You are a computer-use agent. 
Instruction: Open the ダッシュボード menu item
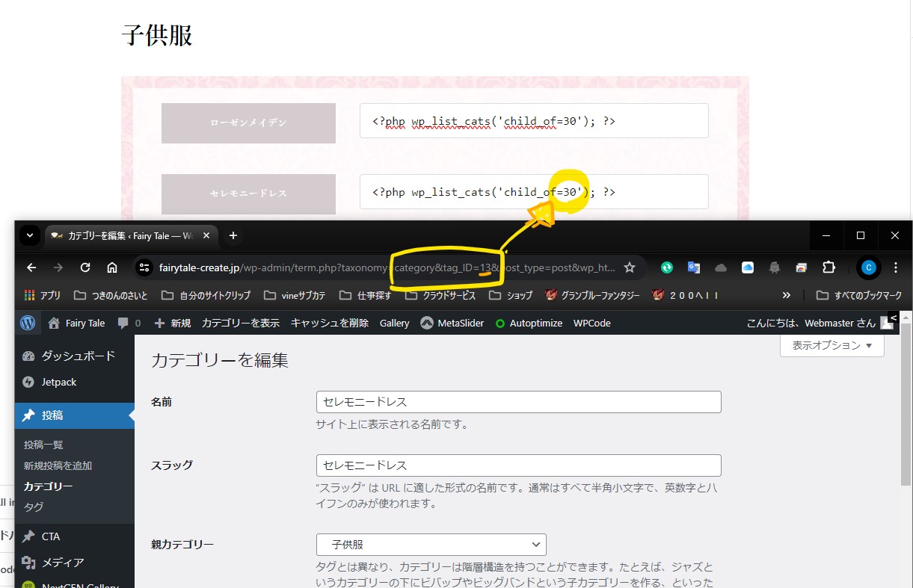(x=78, y=356)
